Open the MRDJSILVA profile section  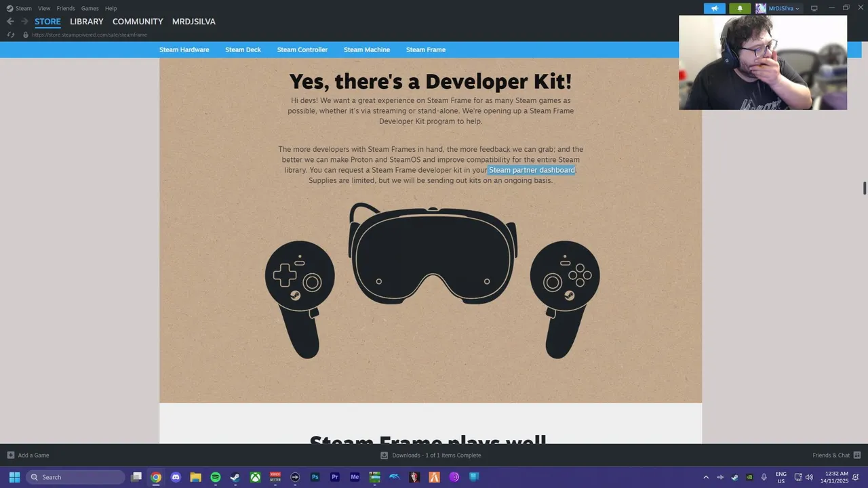coord(194,22)
